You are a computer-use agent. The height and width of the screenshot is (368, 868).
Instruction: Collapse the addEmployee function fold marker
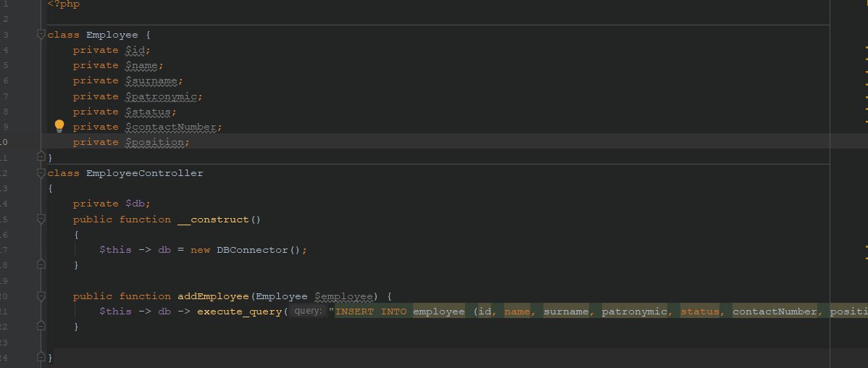coord(41,296)
